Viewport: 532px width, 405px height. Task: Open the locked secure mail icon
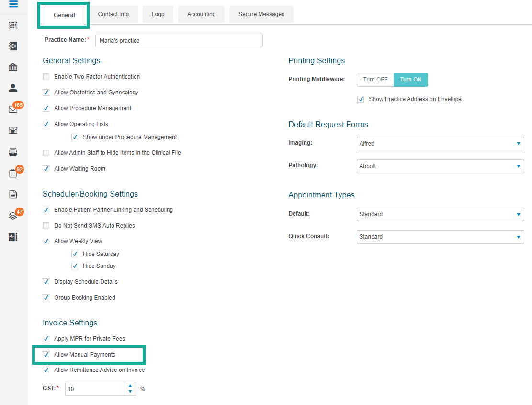click(x=13, y=130)
